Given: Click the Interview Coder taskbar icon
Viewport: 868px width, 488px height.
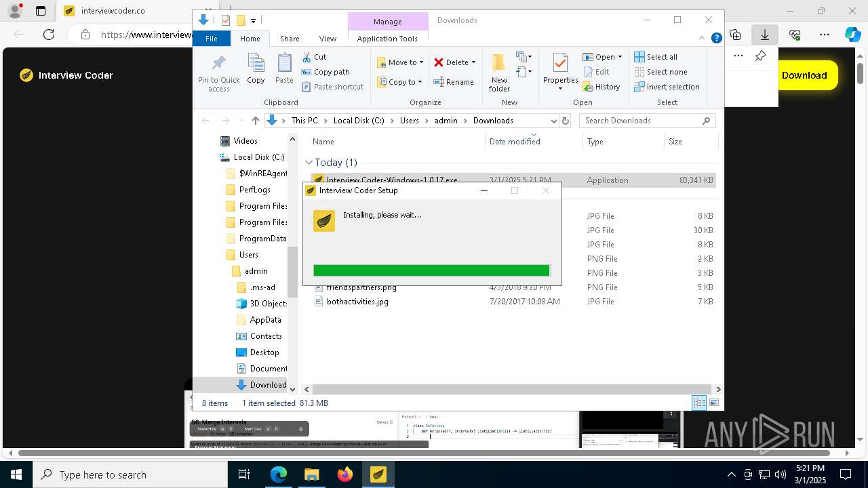Looking at the screenshot, I should point(378,474).
